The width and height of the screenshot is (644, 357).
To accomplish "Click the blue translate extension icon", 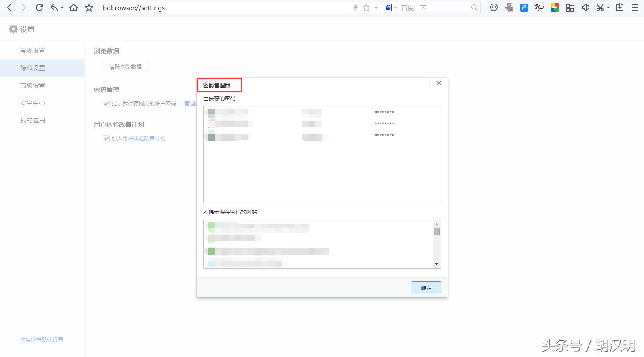I will click(x=524, y=8).
